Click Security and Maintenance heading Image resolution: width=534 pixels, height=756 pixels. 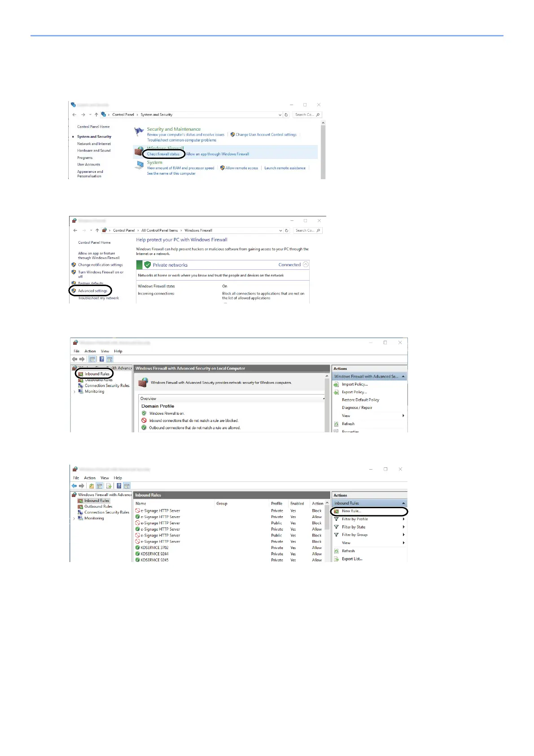[x=174, y=129]
